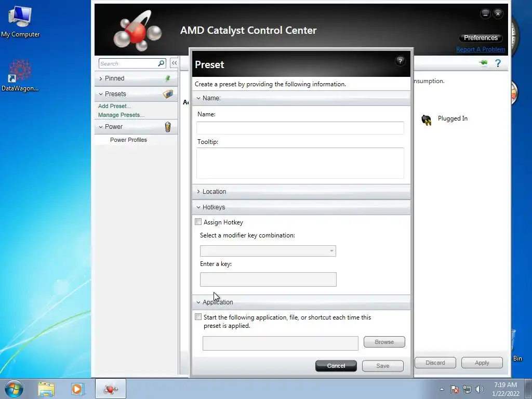Click the Catalyst Control Center taskbar button

coord(111,389)
